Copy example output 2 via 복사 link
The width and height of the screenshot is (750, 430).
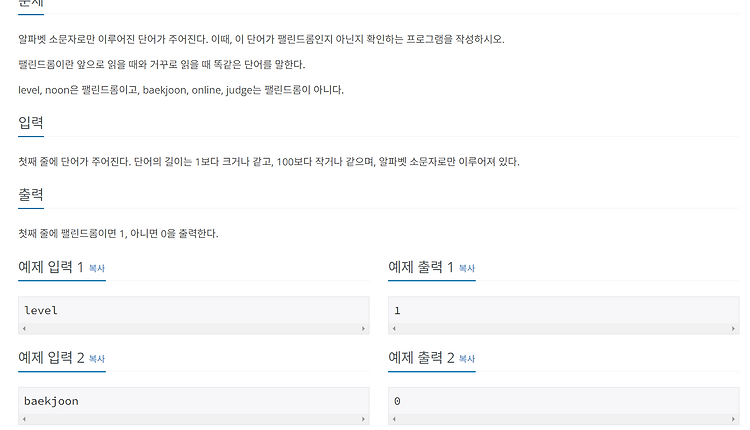[x=467, y=359]
